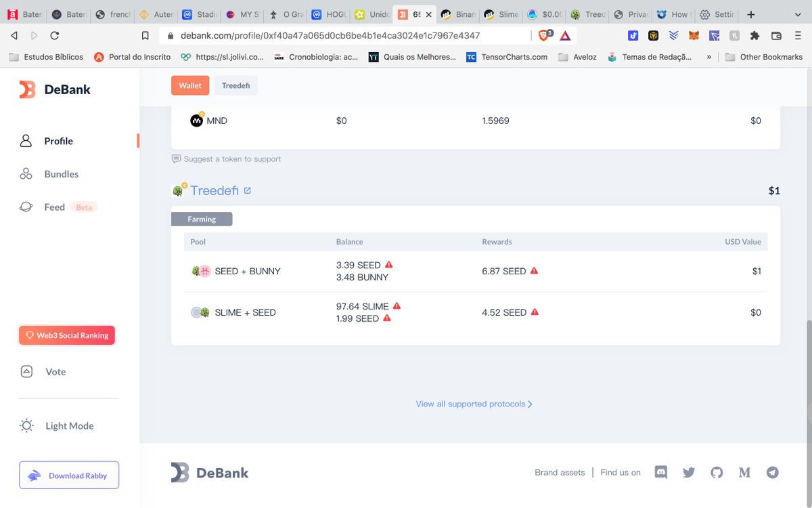Open the Telegram icon in footer
Image resolution: width=812 pixels, height=508 pixels.
(772, 472)
